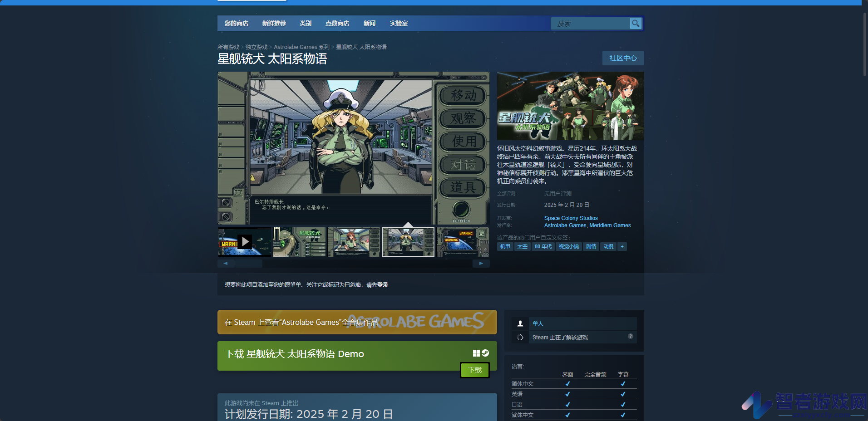Screen dimensions: 868x421
Task: Open the 类别 menu
Action: pyautogui.click(x=306, y=23)
